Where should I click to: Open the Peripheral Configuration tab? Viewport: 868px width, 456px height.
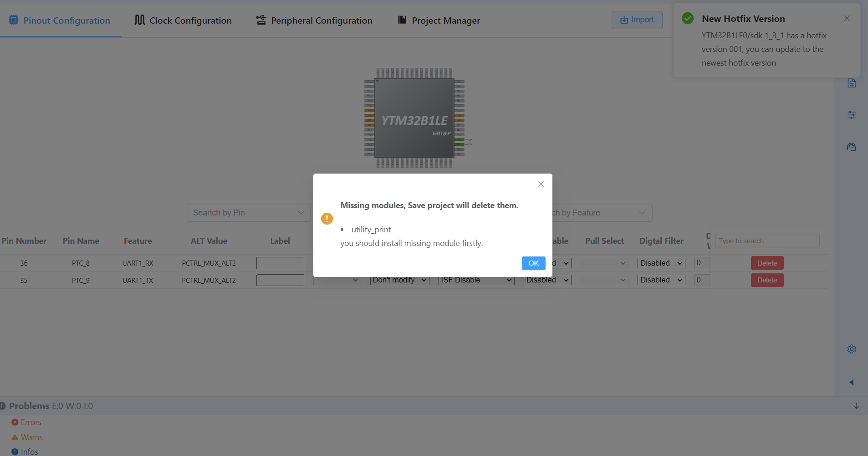pyautogui.click(x=314, y=20)
